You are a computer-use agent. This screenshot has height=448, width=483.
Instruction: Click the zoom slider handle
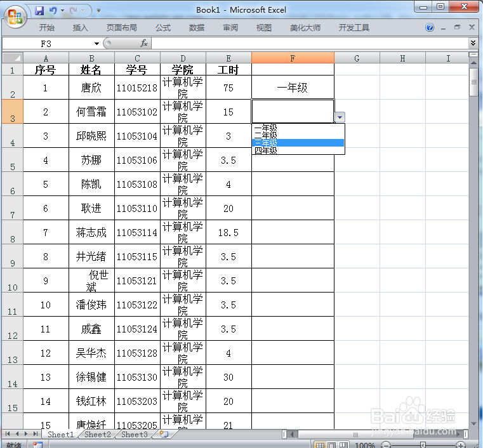point(423,445)
